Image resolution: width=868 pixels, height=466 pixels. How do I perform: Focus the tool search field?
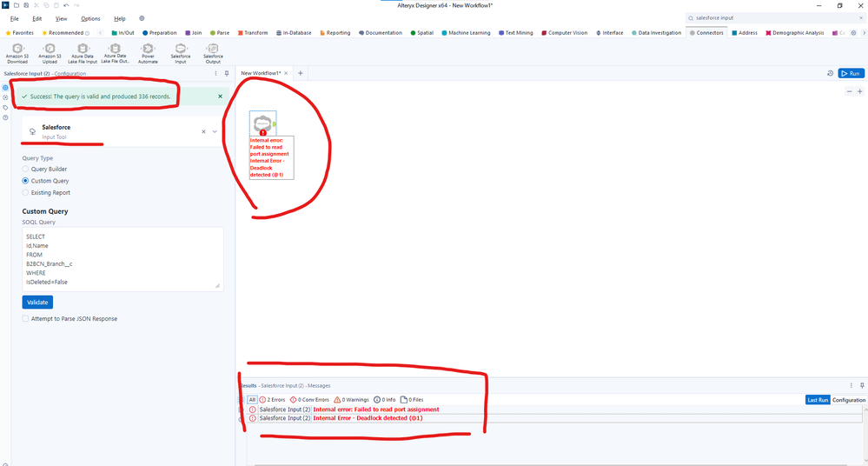pyautogui.click(x=775, y=17)
